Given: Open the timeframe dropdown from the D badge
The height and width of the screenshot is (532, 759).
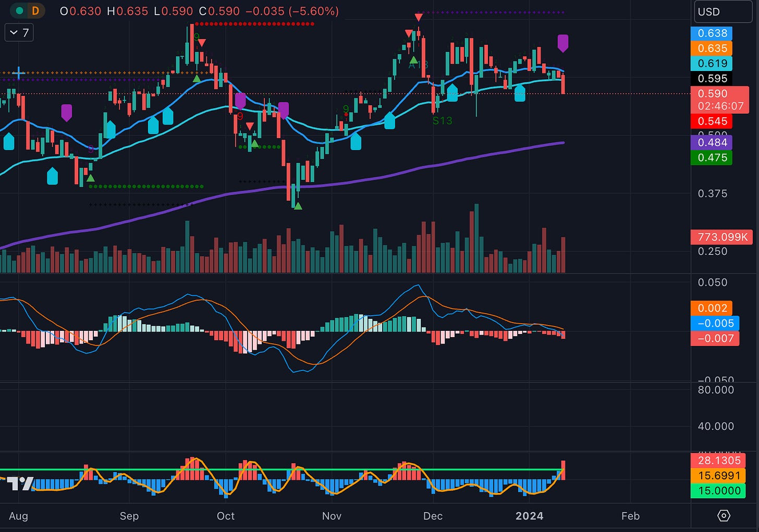Looking at the screenshot, I should tap(34, 10).
